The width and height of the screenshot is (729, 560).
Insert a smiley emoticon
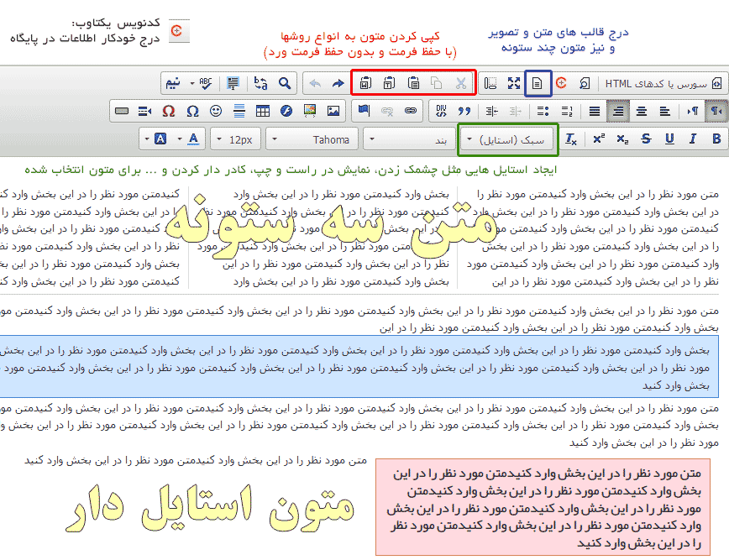[x=216, y=111]
